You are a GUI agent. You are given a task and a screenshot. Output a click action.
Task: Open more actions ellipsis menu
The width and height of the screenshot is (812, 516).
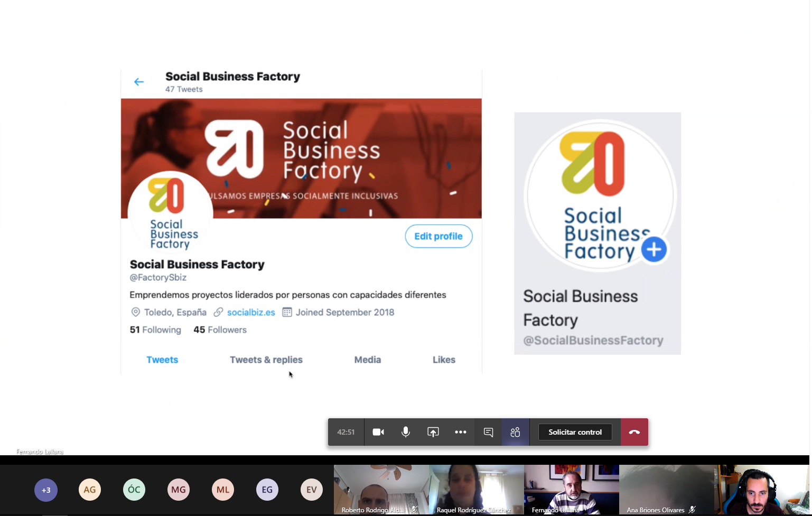[461, 432]
